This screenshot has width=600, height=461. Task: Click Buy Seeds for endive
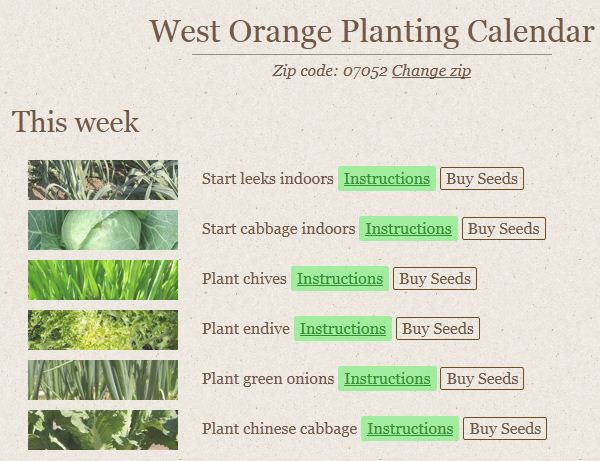(438, 329)
